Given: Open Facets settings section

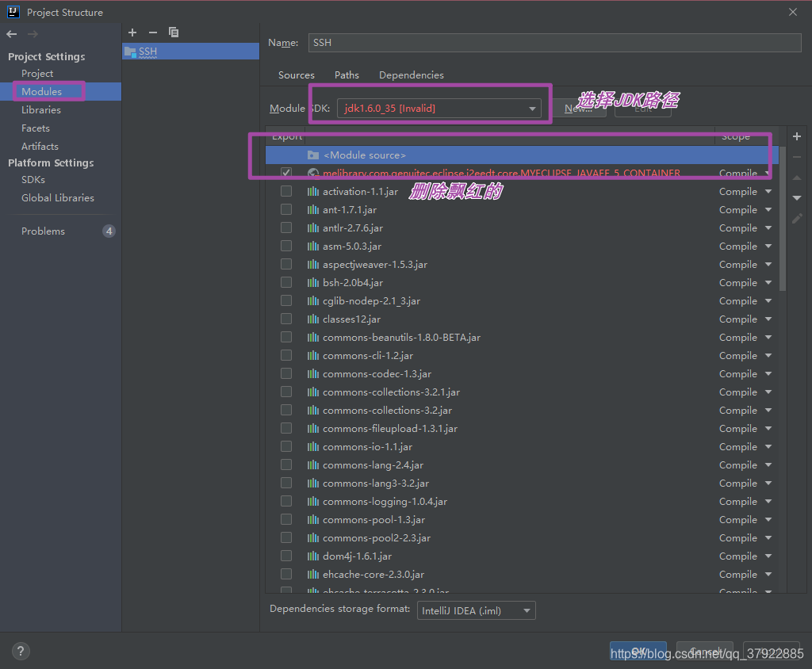Looking at the screenshot, I should tap(35, 128).
